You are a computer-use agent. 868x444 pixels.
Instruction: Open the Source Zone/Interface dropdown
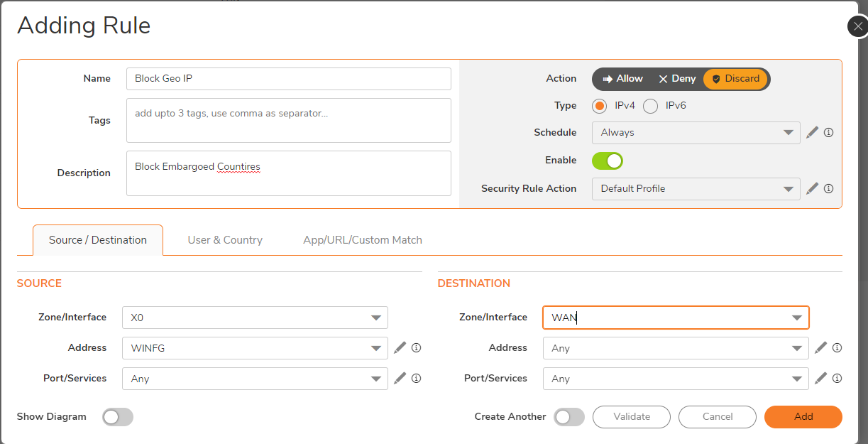point(375,317)
